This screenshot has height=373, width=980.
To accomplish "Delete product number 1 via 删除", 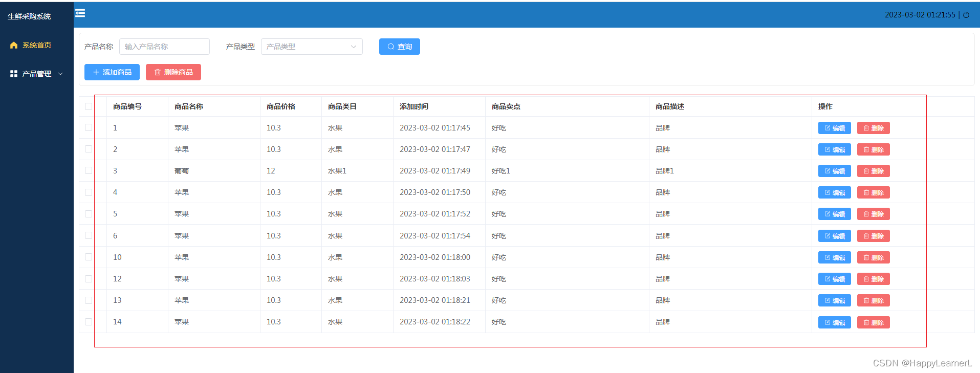I will coord(873,128).
